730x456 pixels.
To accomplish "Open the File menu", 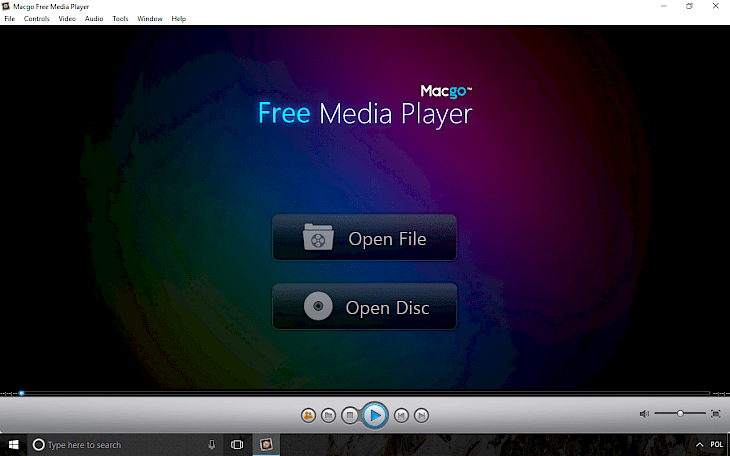I will 10,19.
